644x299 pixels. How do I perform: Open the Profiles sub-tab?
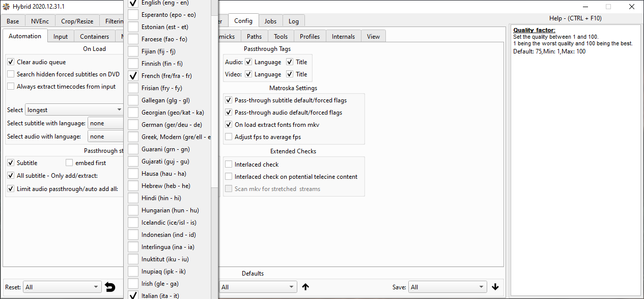[x=310, y=37]
